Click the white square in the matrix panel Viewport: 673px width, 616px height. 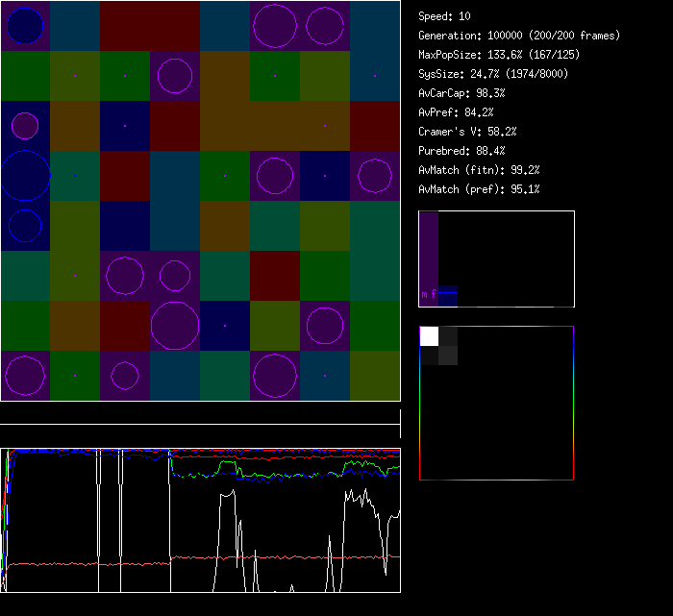(429, 335)
